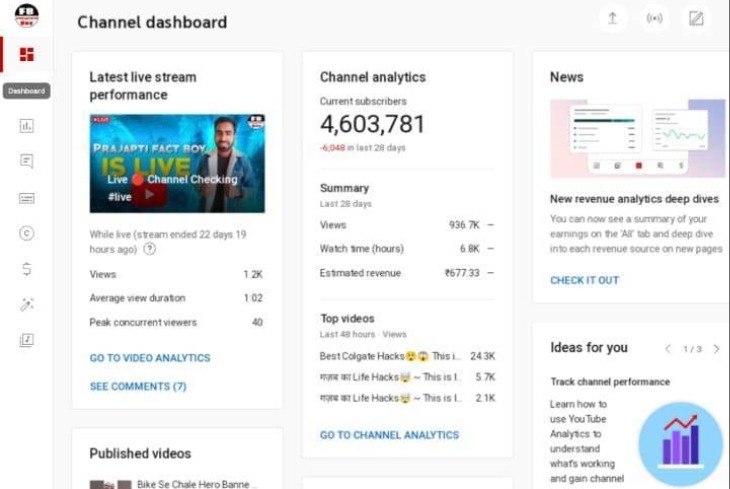Screen dimensions: 730x489
Task: Click the -6,048 in last 28 days text
Action: (x=362, y=148)
